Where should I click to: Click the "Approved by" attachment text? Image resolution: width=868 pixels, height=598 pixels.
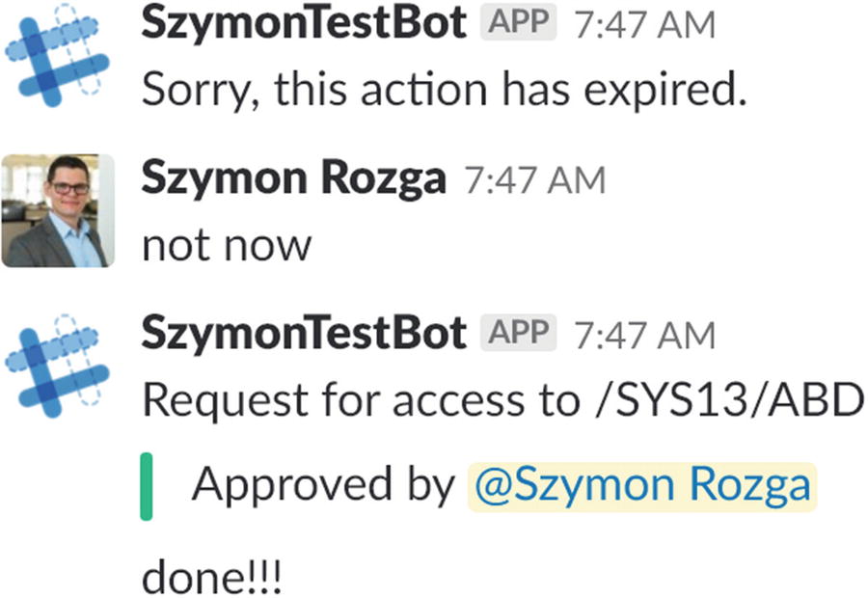[322, 485]
